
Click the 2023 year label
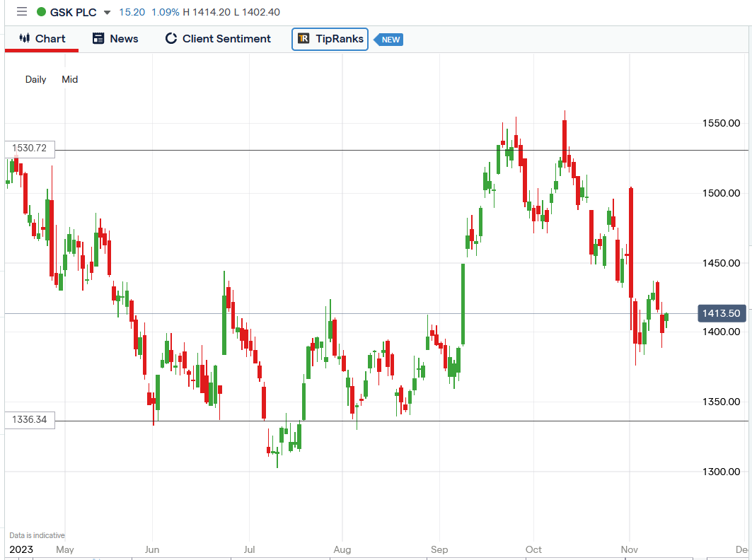coord(21,549)
